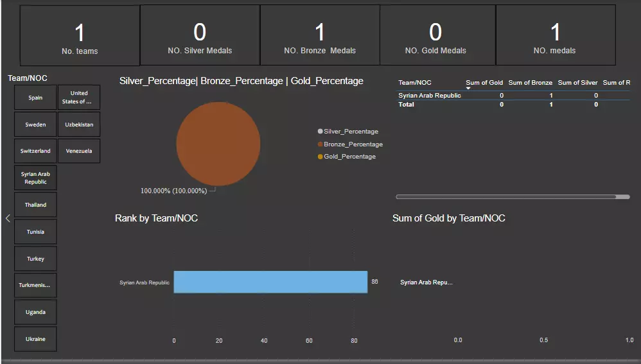Click Bronze_Percentage legend entry
641x364 pixels.
tap(350, 144)
